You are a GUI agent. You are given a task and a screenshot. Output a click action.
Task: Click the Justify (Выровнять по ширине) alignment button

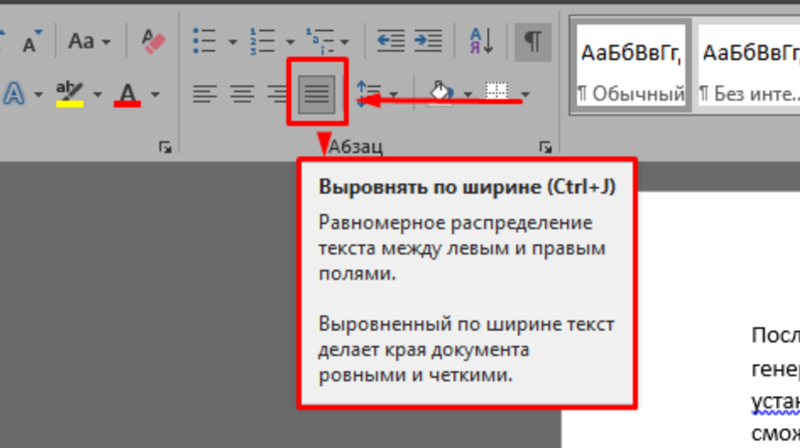pyautogui.click(x=317, y=93)
